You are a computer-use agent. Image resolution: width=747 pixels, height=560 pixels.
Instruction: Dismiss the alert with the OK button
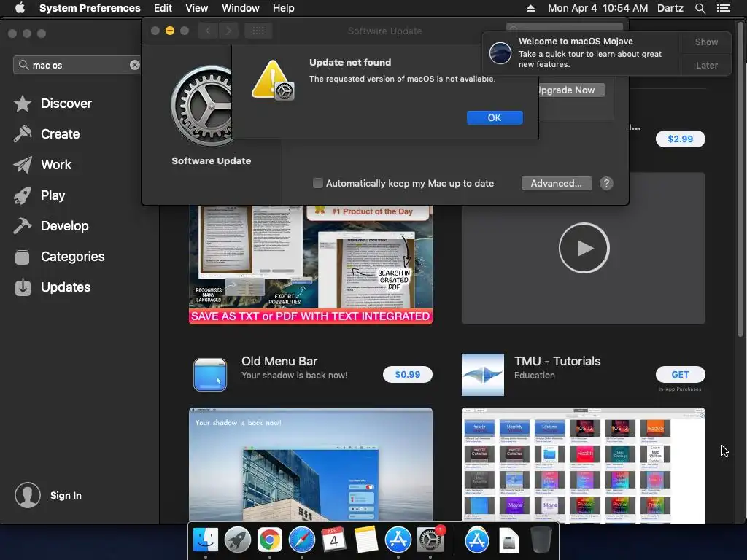[x=495, y=117]
